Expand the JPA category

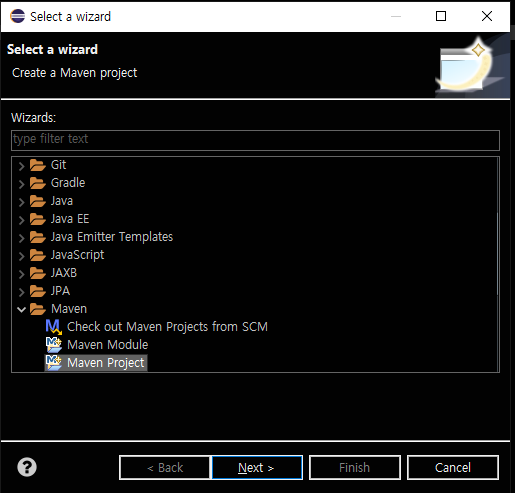coord(22,292)
